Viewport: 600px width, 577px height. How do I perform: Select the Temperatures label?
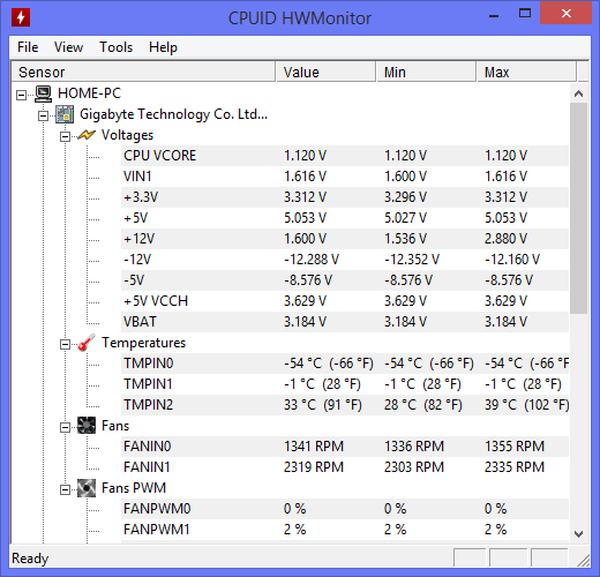pyautogui.click(x=143, y=343)
